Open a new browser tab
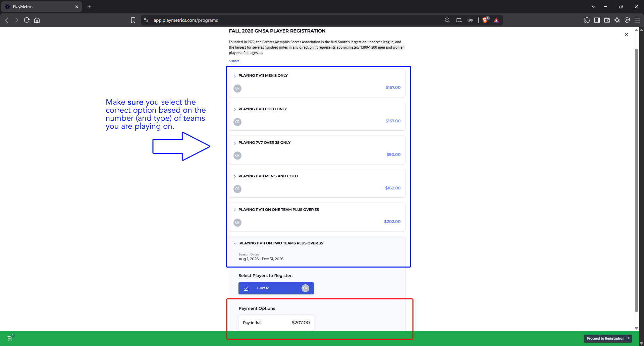This screenshot has height=346, width=644. click(x=89, y=7)
